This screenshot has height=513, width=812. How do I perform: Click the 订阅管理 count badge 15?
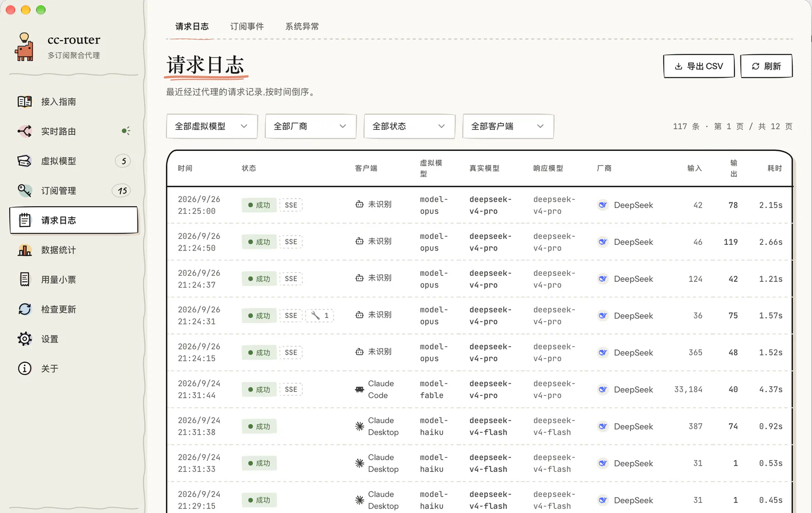pyautogui.click(x=122, y=191)
